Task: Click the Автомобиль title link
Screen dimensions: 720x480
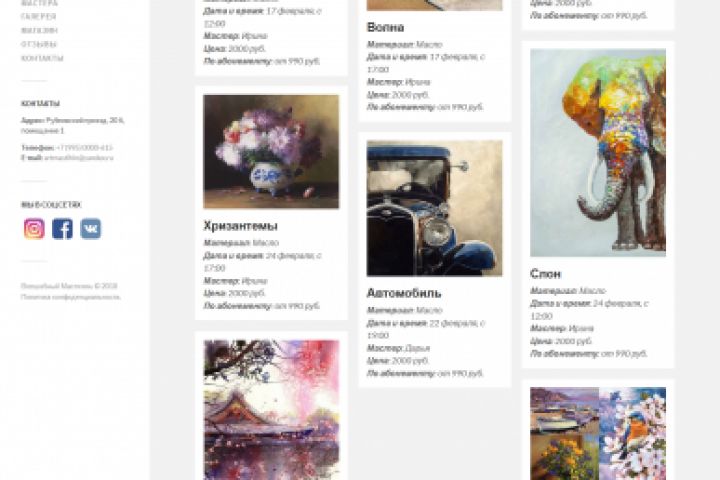Action: (404, 293)
